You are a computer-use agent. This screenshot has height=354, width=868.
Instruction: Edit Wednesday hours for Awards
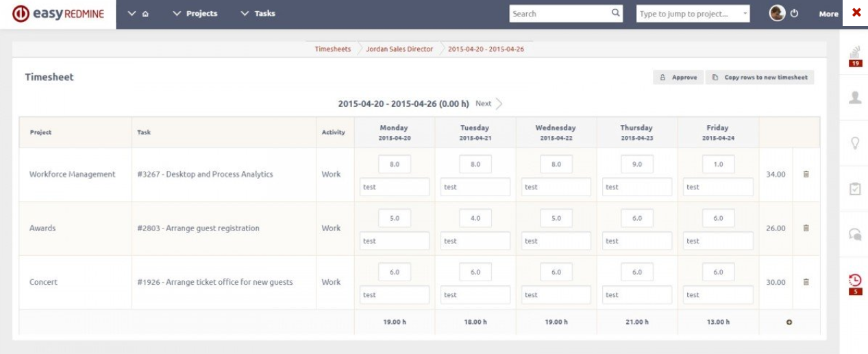click(x=556, y=218)
